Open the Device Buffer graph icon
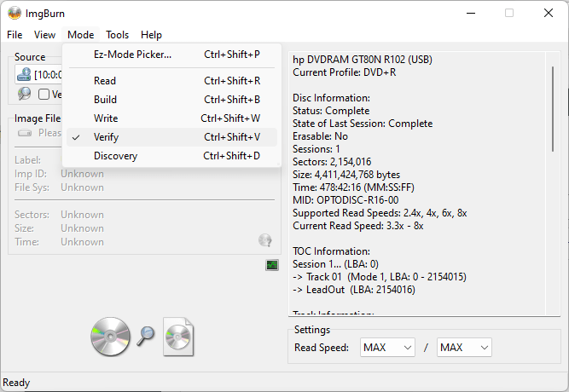 [x=272, y=265]
